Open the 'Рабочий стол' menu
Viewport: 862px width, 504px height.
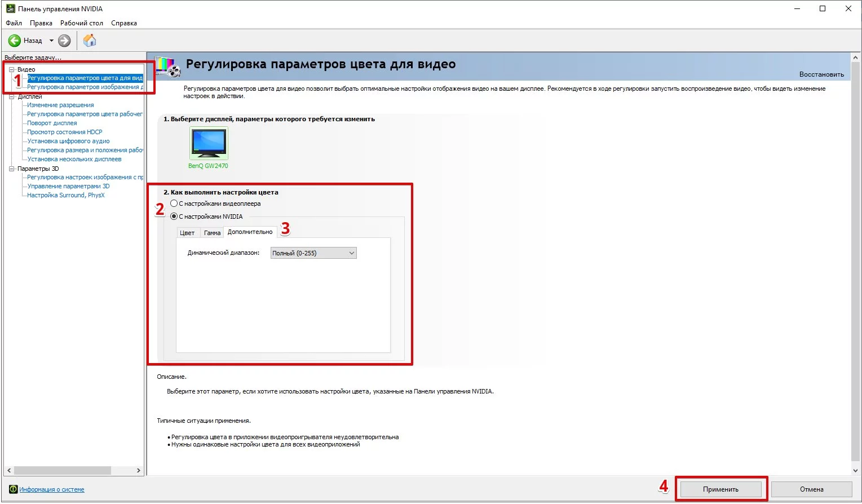pos(82,23)
